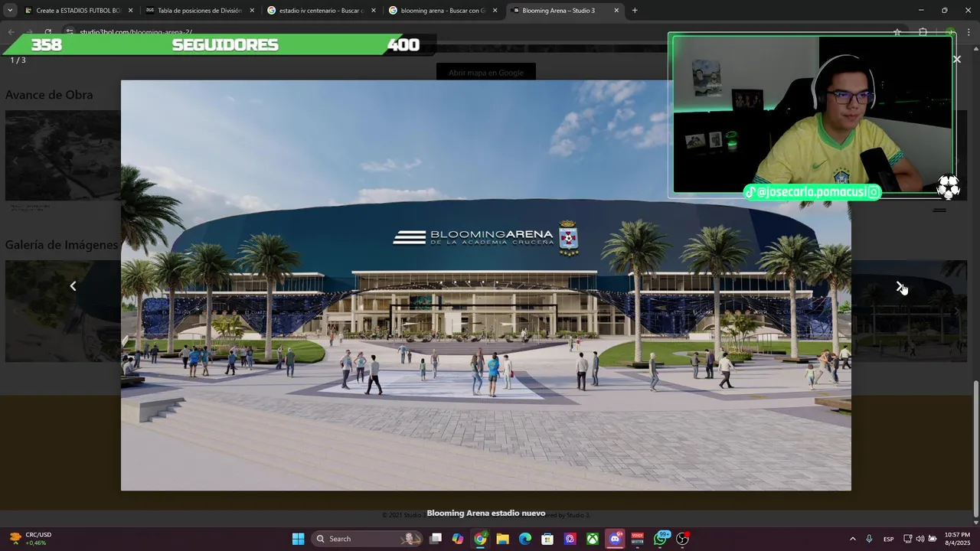Open the Chrome extensions puzzle icon
This screenshot has height=551, width=980.
point(923,32)
